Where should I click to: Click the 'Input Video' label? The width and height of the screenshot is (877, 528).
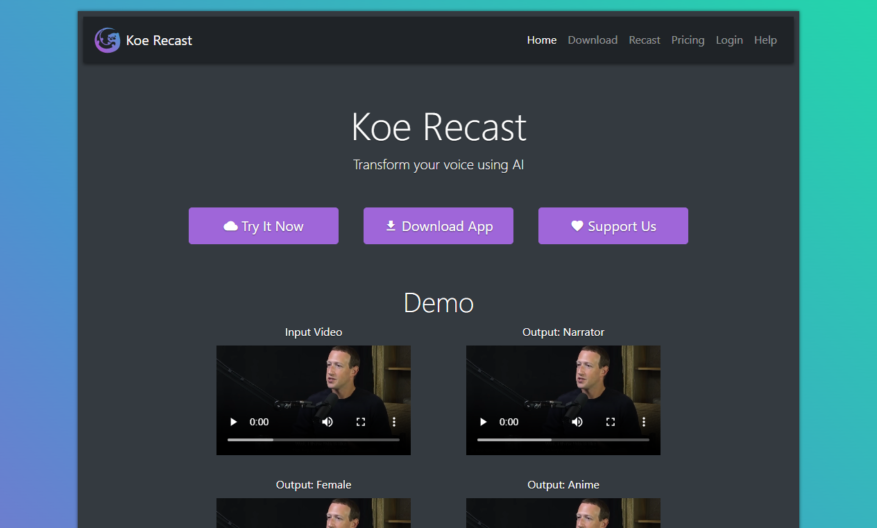[313, 332]
